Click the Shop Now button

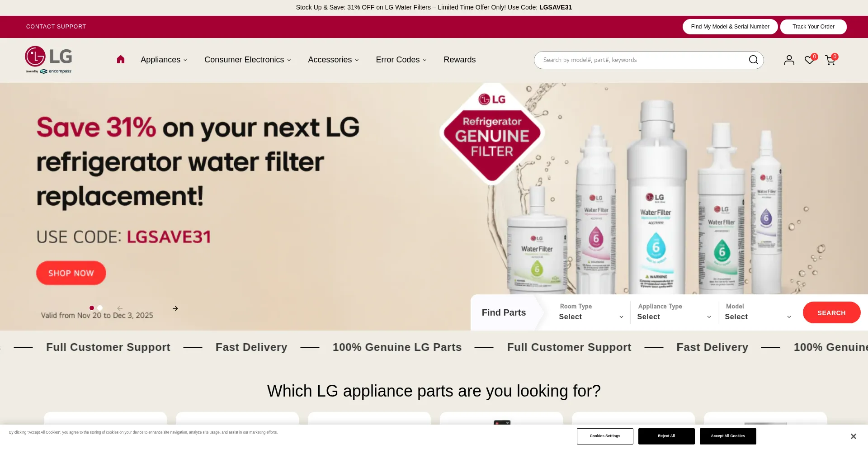tap(71, 273)
